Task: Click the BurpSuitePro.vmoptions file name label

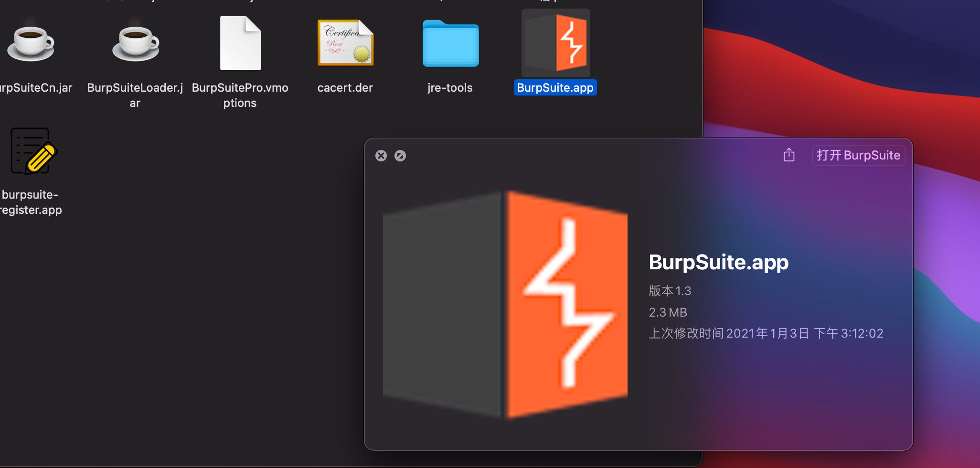Action: click(240, 96)
